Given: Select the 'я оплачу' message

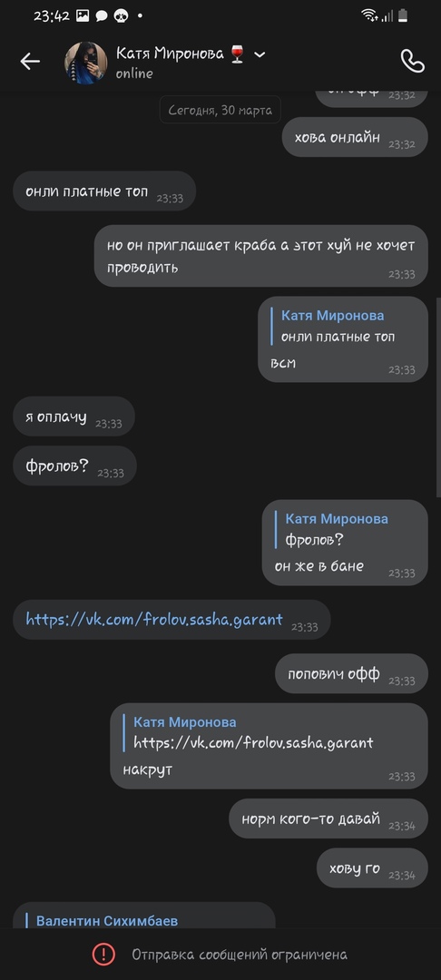Looking at the screenshot, I should tap(73, 416).
